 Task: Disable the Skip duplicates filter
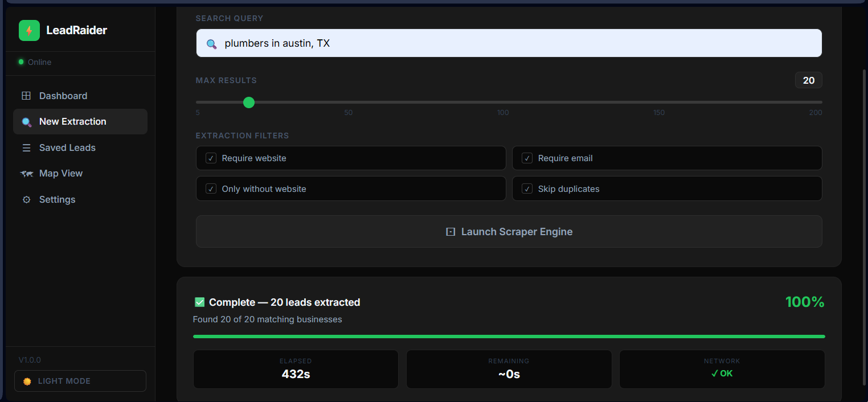point(527,189)
